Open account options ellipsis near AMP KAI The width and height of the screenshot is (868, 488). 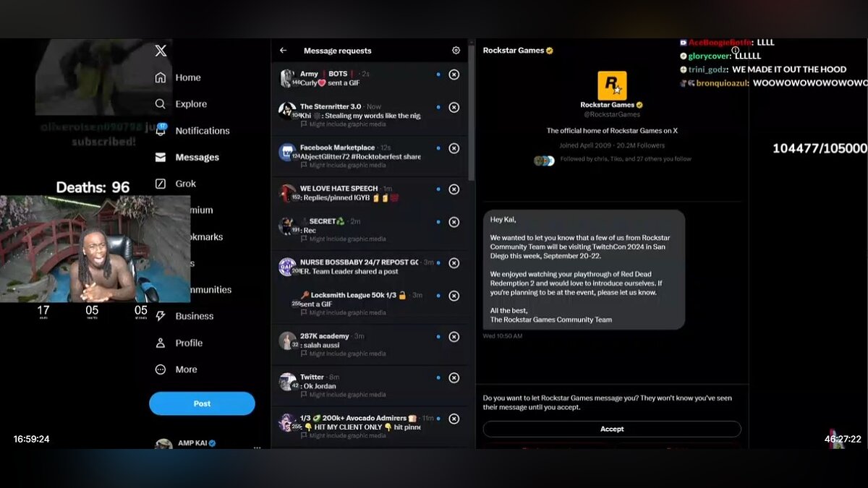(257, 447)
